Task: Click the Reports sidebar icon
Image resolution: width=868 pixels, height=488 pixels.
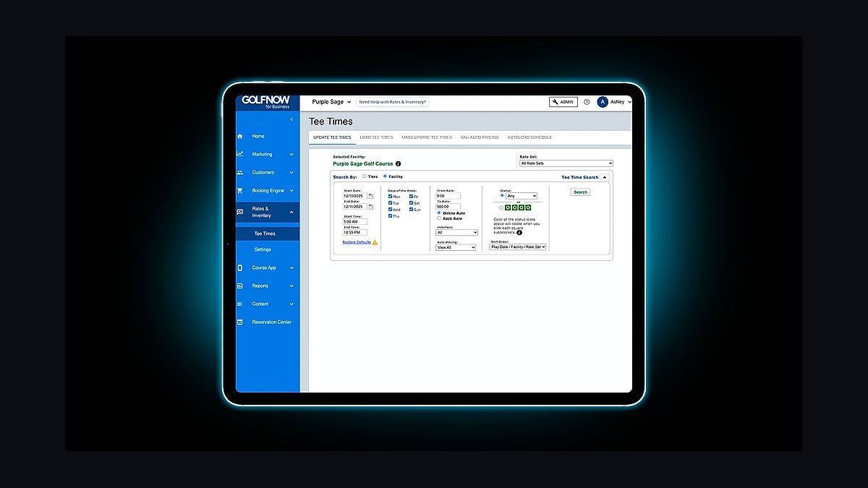Action: tap(240, 286)
